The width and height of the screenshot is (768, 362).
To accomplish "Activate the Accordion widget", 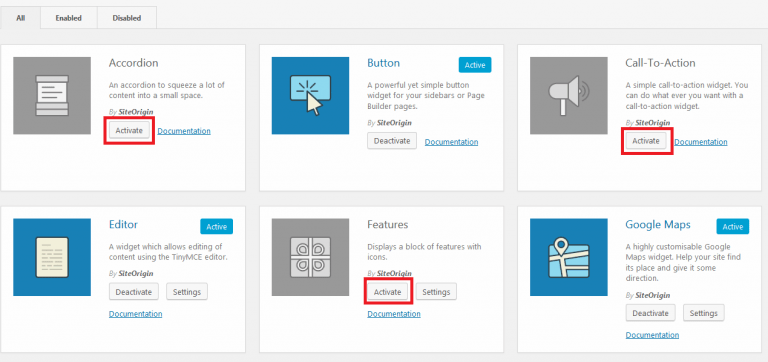I will [129, 131].
